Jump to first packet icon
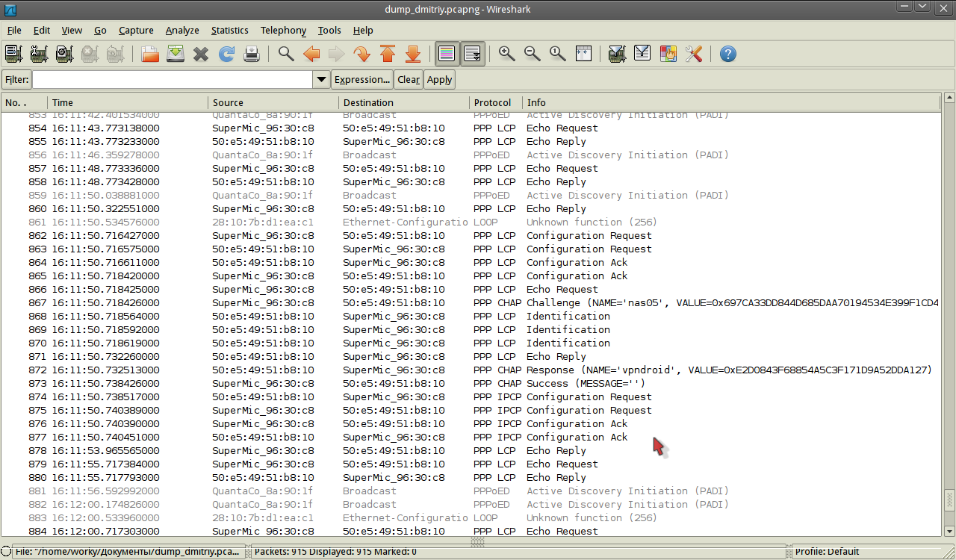 (388, 54)
